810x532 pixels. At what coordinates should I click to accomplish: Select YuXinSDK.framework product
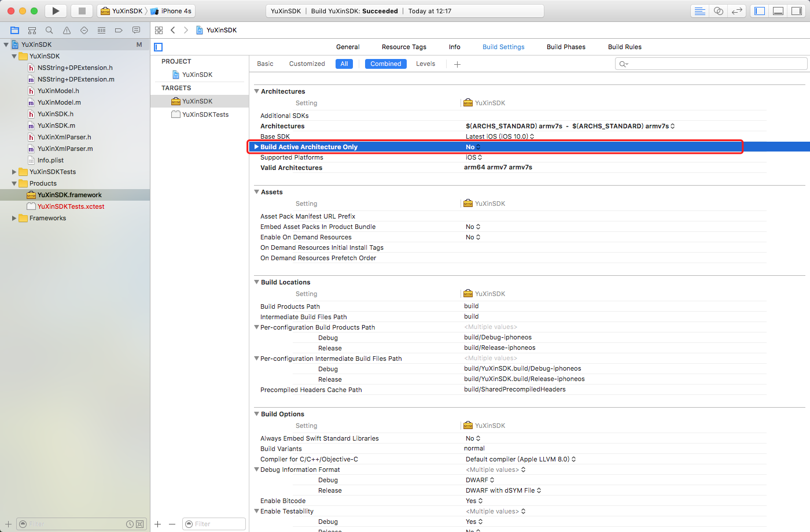[69, 195]
